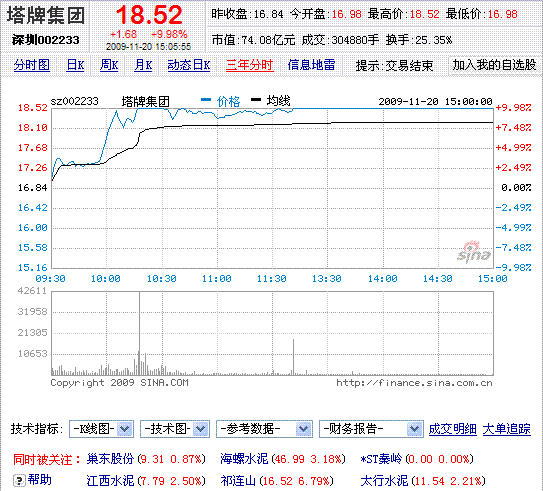543x491 pixels.
Task: Switch to the 月K chart tab
Action: pos(143,65)
